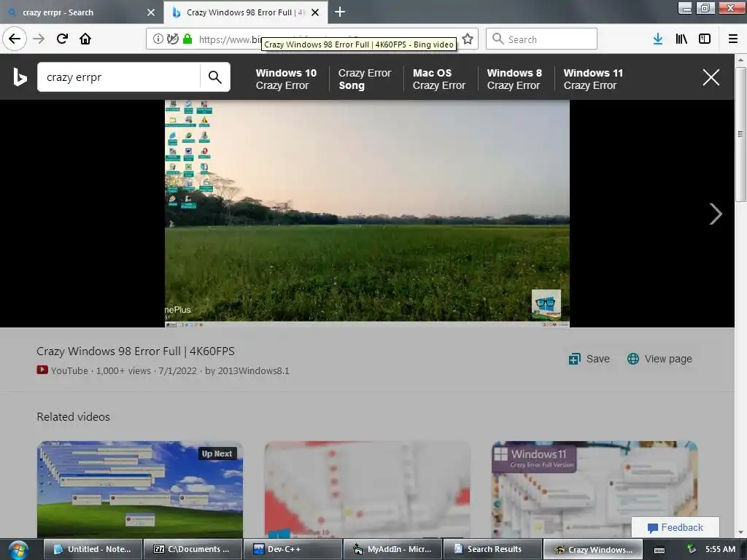Click the keyboard icon in system tray
The height and width of the screenshot is (560, 747).
pos(659,550)
